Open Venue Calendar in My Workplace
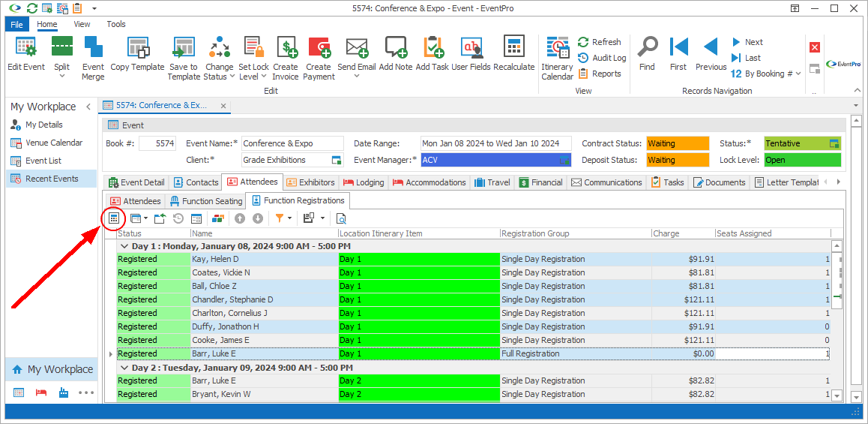This screenshot has height=424, width=868. click(x=52, y=143)
